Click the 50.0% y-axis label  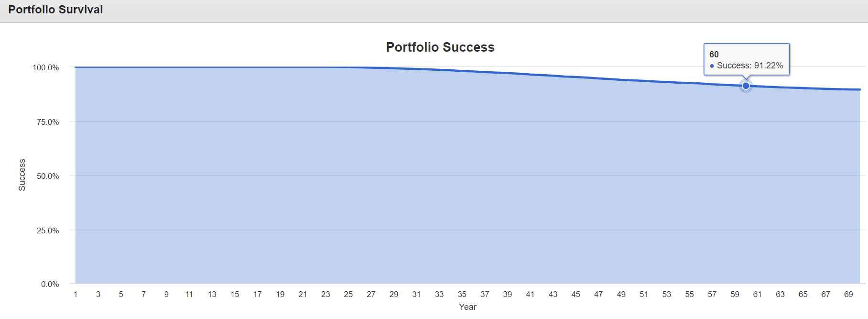48,176
